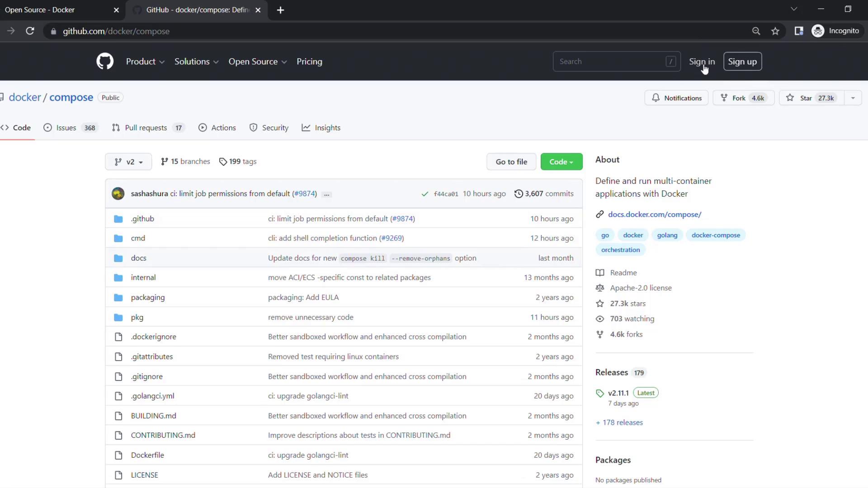Viewport: 868px width, 488px height.
Task: Click the GitHub Octocat logo
Action: [105, 61]
